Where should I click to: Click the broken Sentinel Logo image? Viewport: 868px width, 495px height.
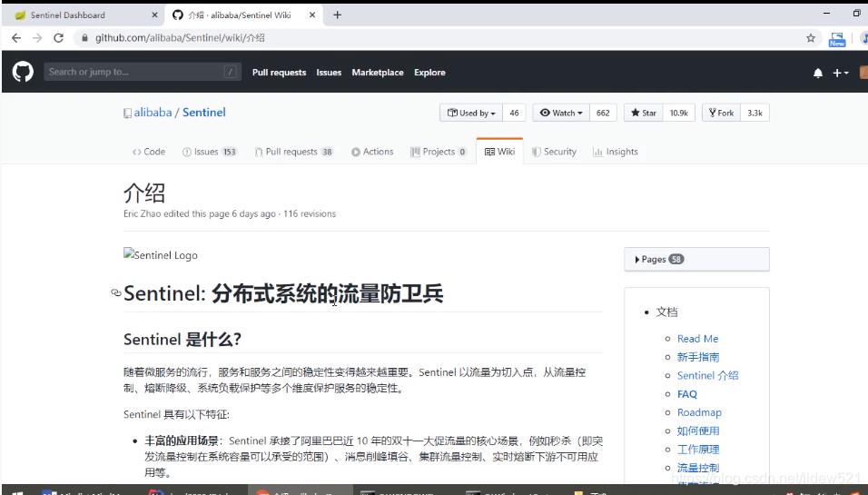point(161,254)
